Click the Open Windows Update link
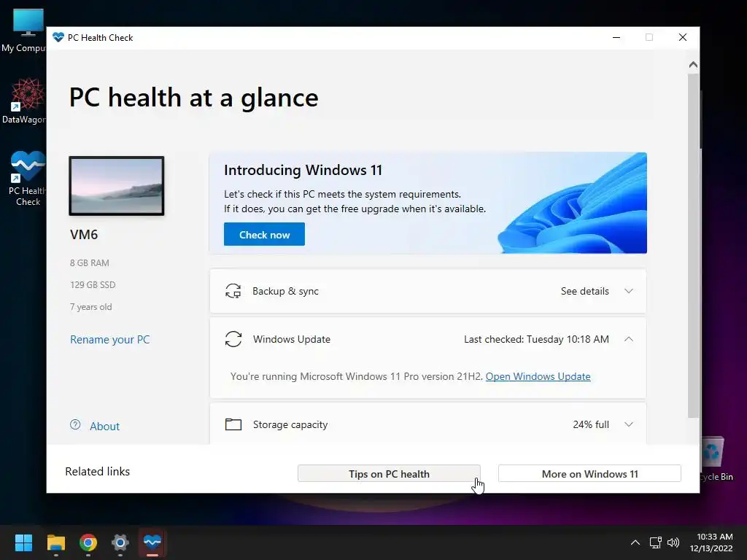This screenshot has width=747, height=560. point(538,376)
